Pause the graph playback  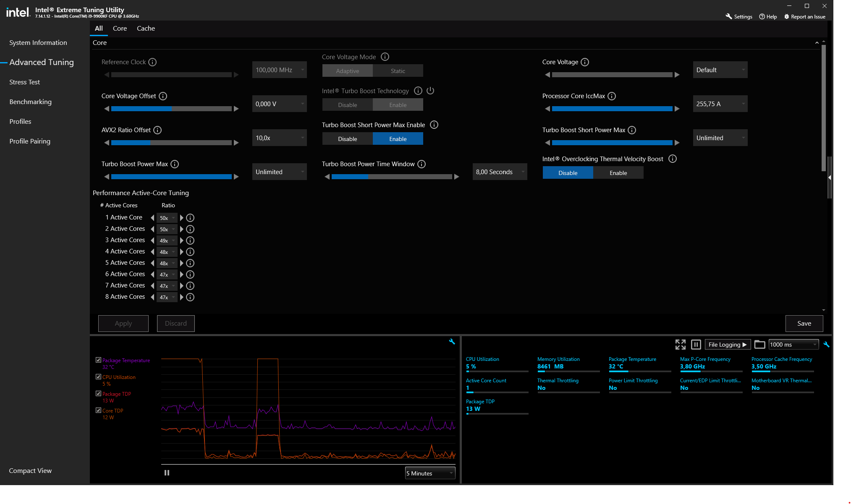pyautogui.click(x=167, y=473)
